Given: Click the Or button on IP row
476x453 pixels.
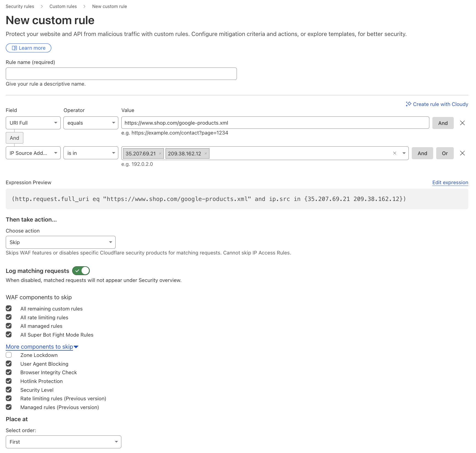Looking at the screenshot, I should [x=445, y=153].
